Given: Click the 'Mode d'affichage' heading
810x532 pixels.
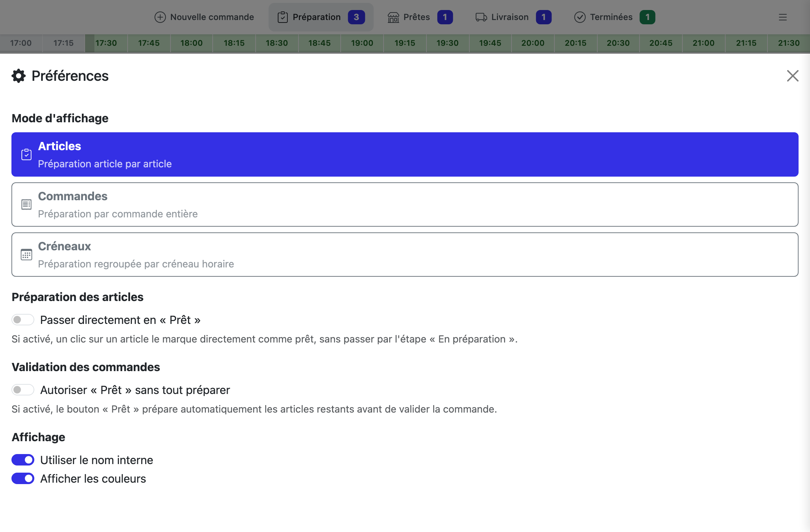Looking at the screenshot, I should click(x=60, y=118).
